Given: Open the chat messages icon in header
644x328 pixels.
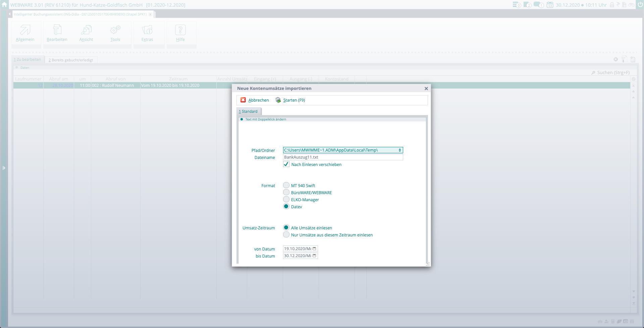Looking at the screenshot, I should pos(538,5).
